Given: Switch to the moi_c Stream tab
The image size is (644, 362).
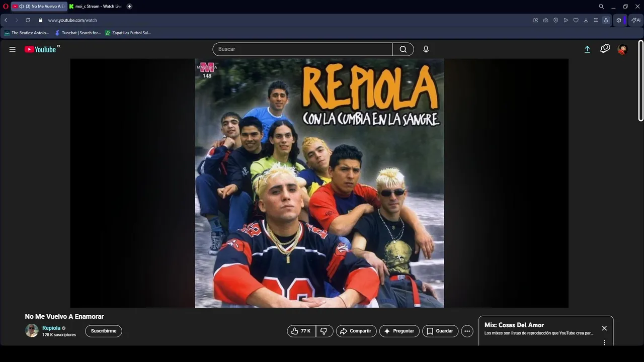Looking at the screenshot, I should 96,7.
